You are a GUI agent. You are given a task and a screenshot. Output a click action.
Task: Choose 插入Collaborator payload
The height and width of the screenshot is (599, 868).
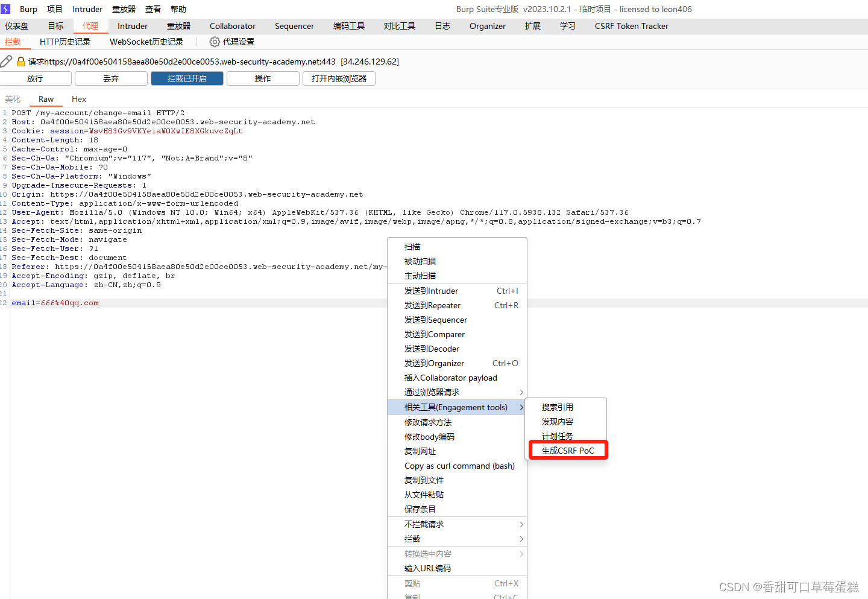(x=457, y=378)
